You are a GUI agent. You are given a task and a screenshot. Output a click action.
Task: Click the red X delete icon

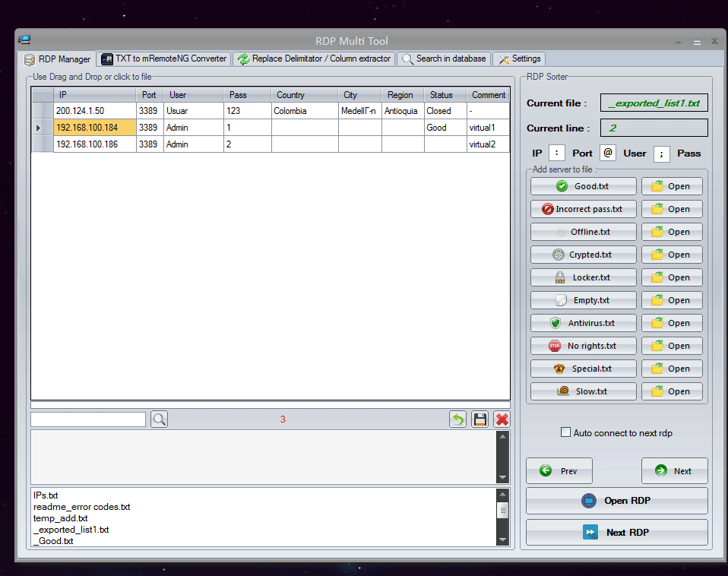[x=502, y=419]
